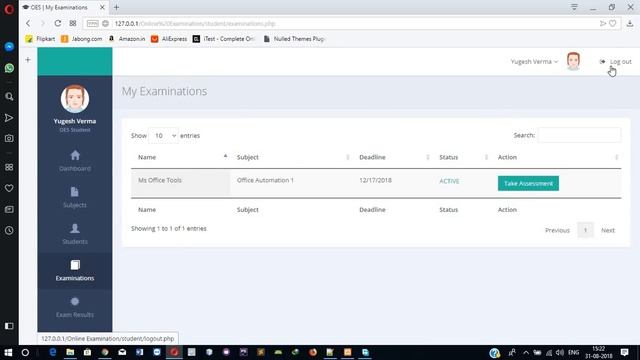
Task: Open the Speed Dial toolbar button
Action: tap(73, 23)
